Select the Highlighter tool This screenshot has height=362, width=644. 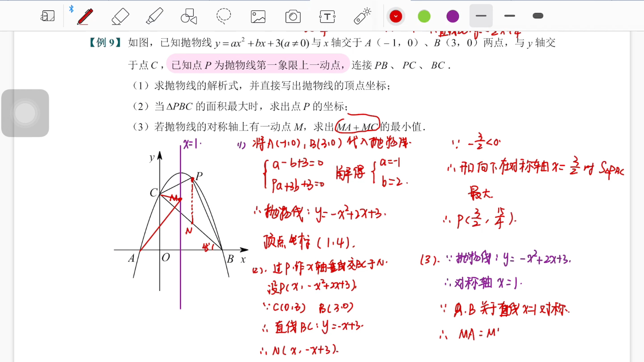[154, 16]
